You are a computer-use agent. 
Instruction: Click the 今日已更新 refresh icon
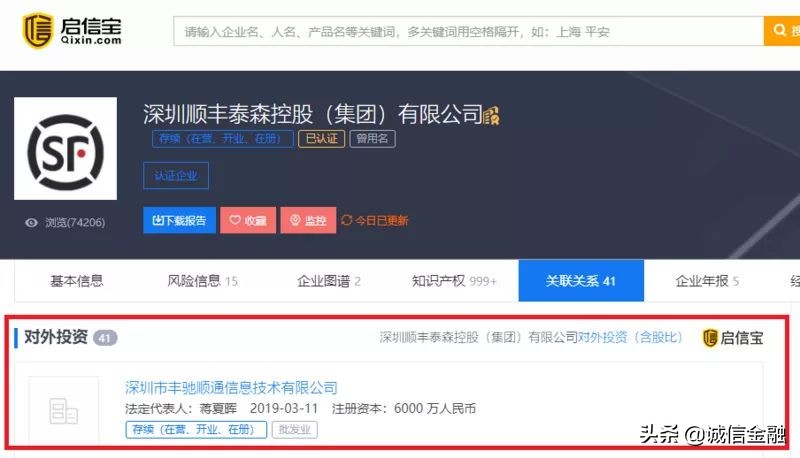(x=346, y=220)
